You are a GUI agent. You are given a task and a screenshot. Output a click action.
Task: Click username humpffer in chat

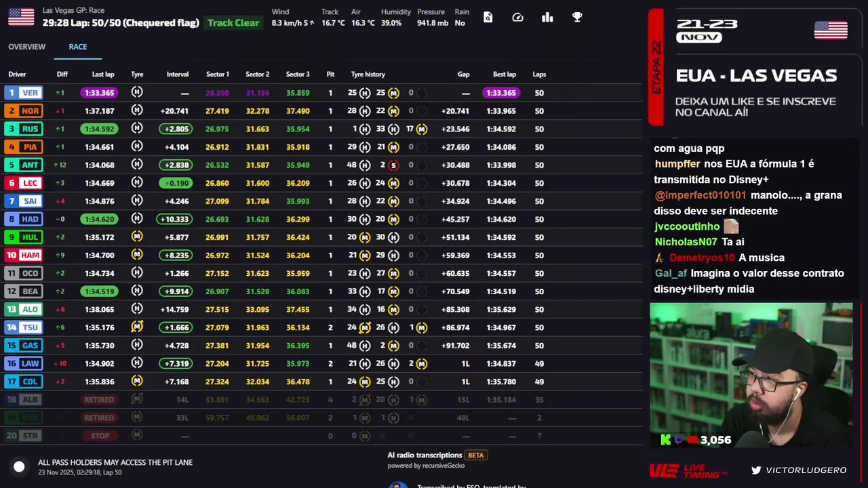(x=677, y=164)
